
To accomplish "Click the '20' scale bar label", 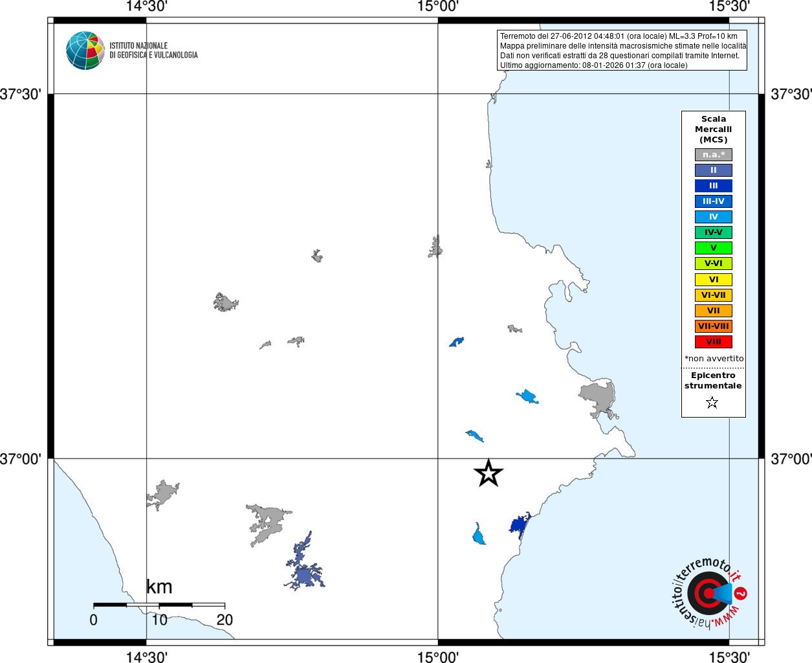I will (225, 620).
